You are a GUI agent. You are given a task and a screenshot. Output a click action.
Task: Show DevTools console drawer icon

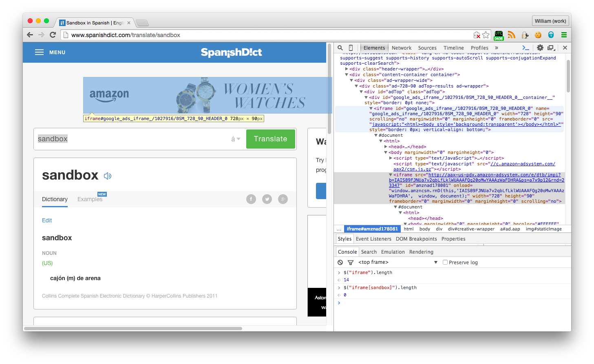point(526,48)
